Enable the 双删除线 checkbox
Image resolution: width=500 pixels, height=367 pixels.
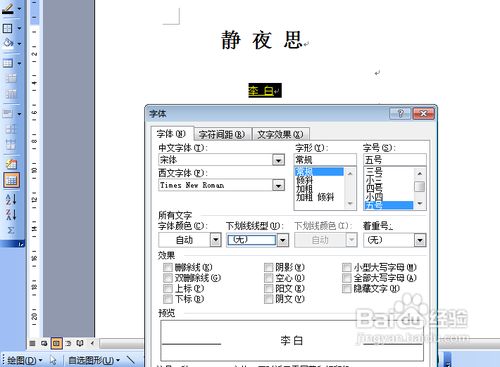point(168,278)
